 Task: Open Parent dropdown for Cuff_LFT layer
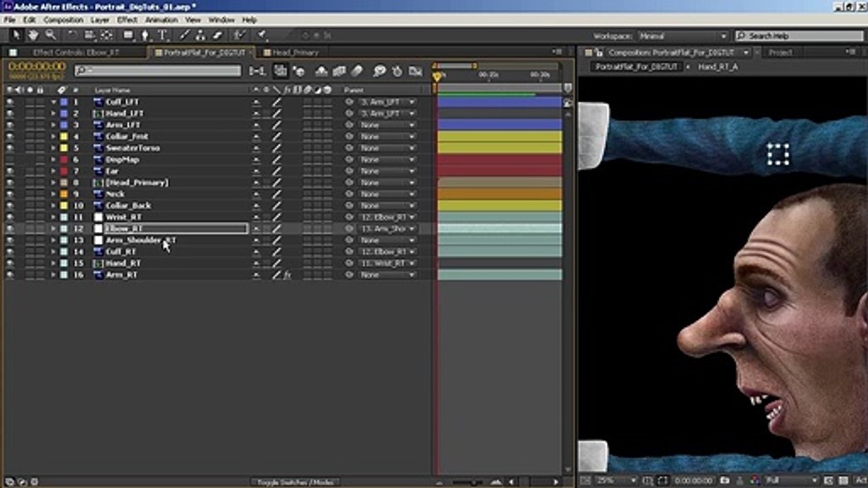(x=387, y=102)
